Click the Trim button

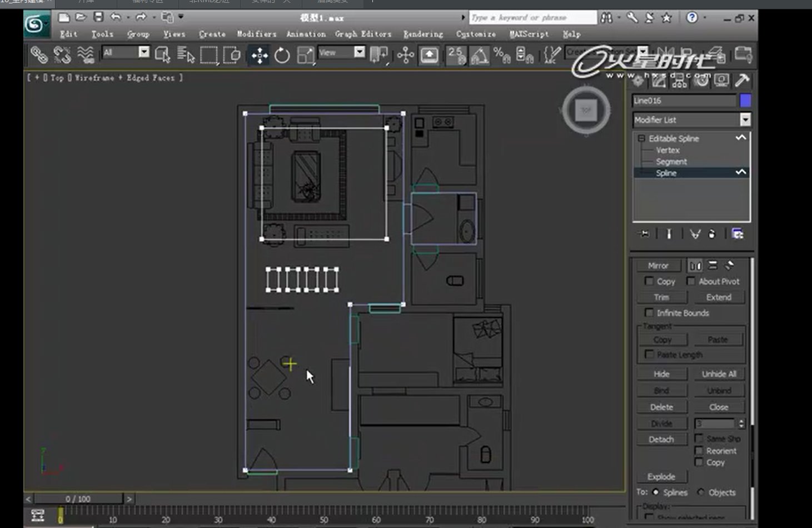click(x=661, y=297)
